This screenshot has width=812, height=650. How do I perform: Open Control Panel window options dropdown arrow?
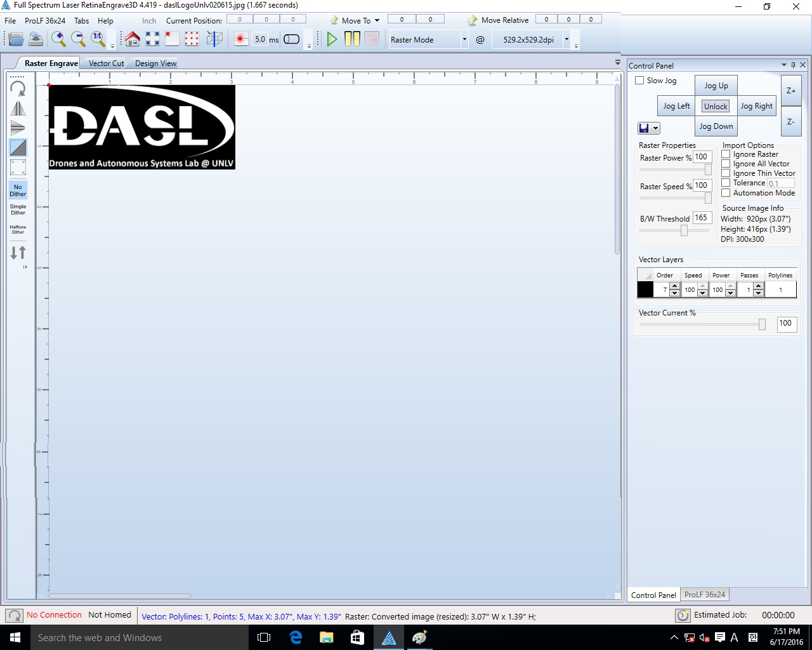tap(783, 65)
